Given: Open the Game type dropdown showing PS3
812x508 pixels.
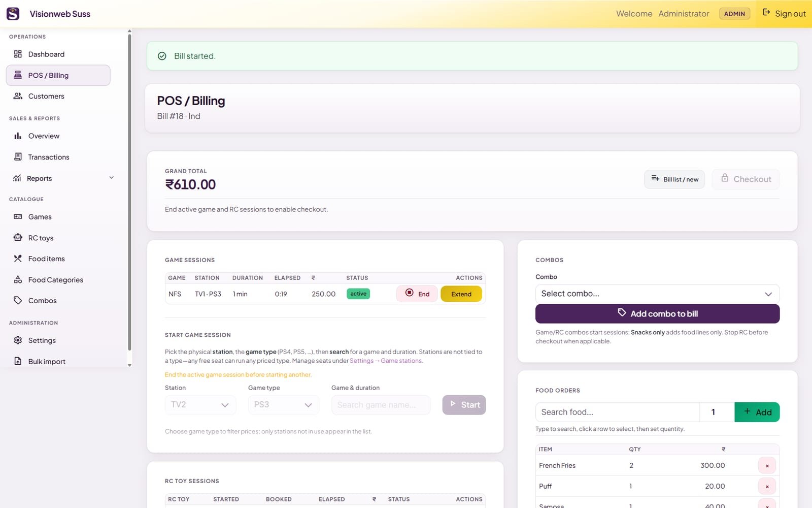Looking at the screenshot, I should coord(284,405).
